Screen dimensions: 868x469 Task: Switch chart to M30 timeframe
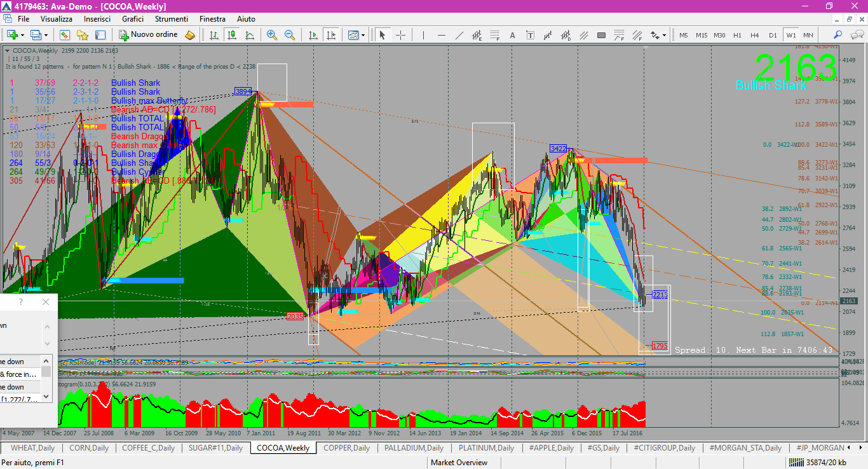719,35
